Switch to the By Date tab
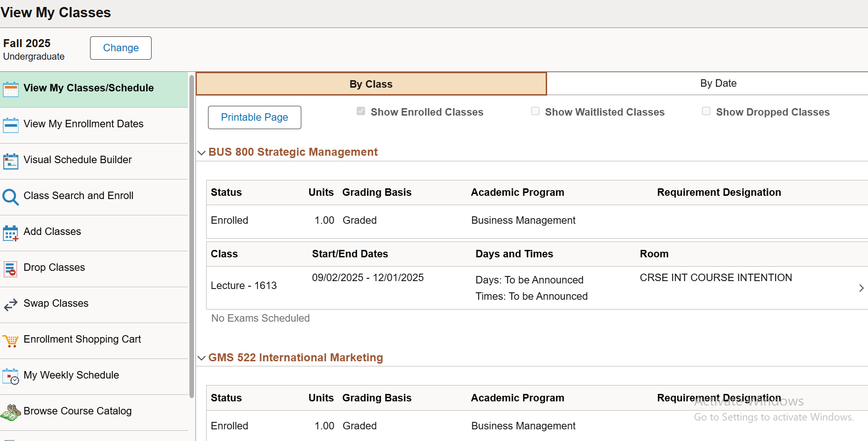Image resolution: width=868 pixels, height=441 pixels. 718,83
